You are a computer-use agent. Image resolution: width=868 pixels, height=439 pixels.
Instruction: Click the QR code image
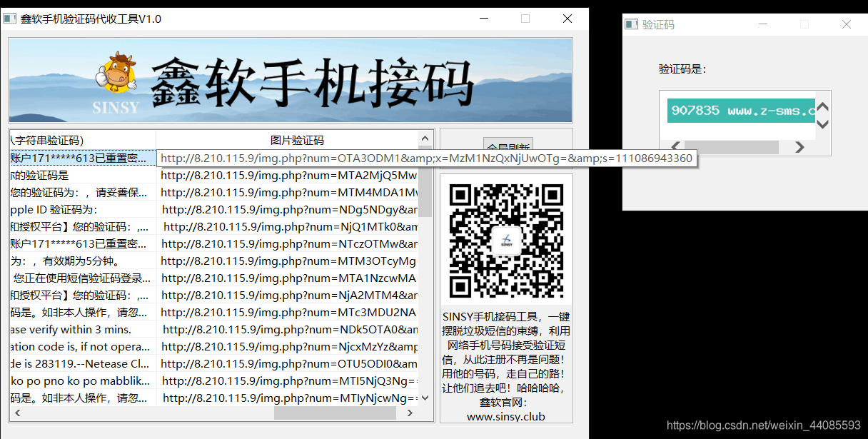click(506, 241)
